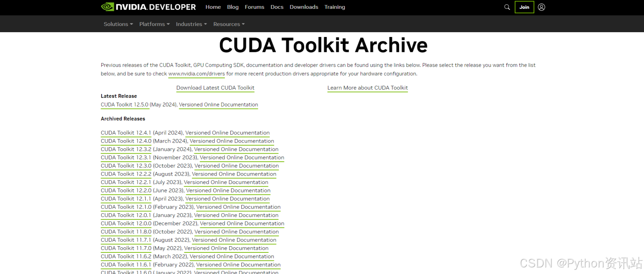Image resolution: width=644 pixels, height=274 pixels.
Task: Expand the Platforms dropdown
Action: (x=154, y=24)
